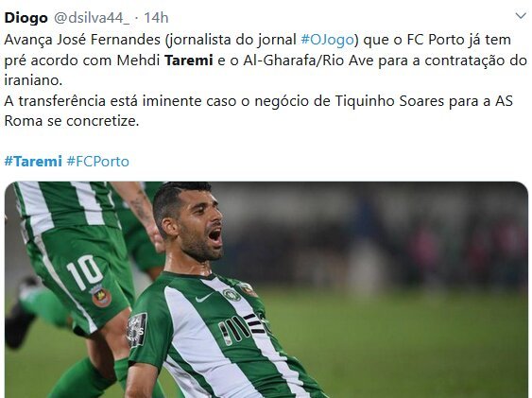Open the tweet options chevron menu
This screenshot has height=398, width=532.
(521, 16)
